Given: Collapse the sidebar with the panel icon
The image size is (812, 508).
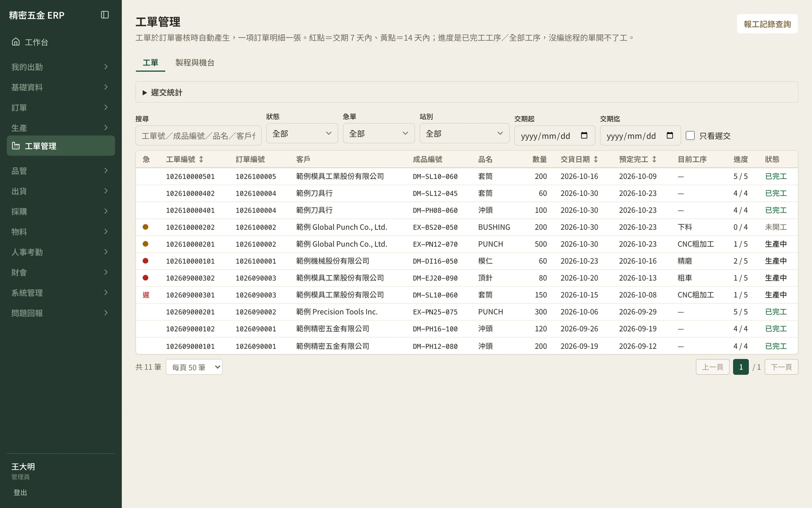Looking at the screenshot, I should (x=105, y=15).
